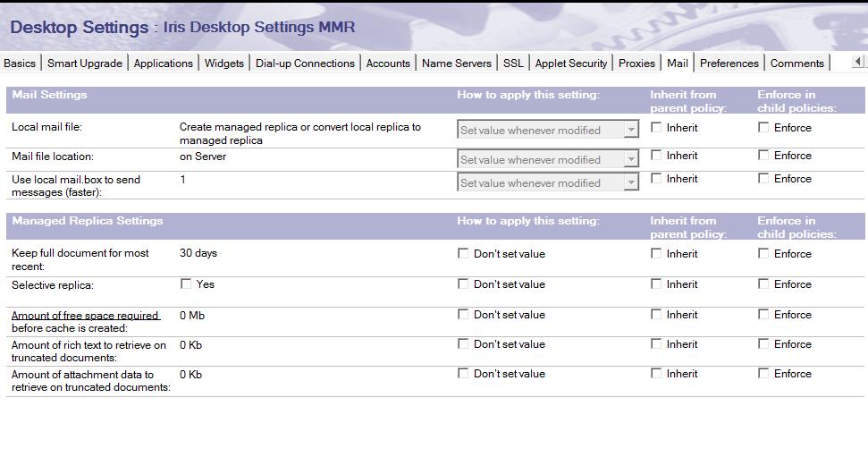Click the Mail Settings section header
The image size is (868, 457).
pos(49,95)
